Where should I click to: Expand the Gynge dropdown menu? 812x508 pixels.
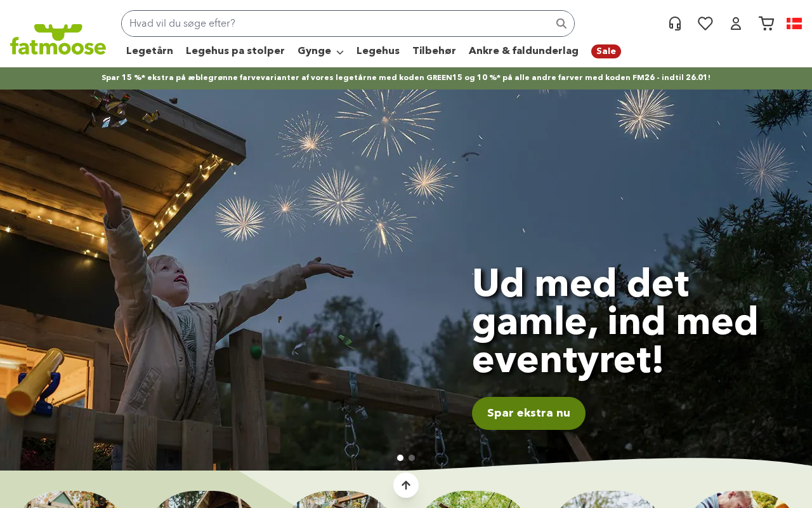pyautogui.click(x=320, y=51)
